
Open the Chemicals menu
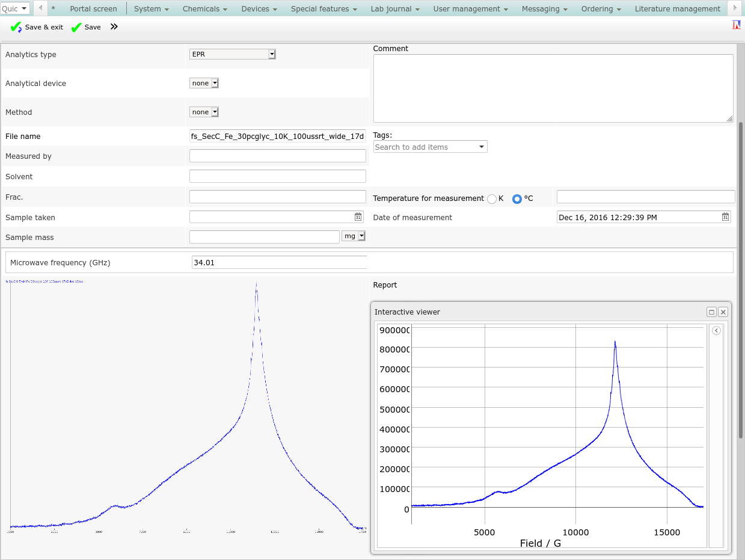tap(205, 9)
